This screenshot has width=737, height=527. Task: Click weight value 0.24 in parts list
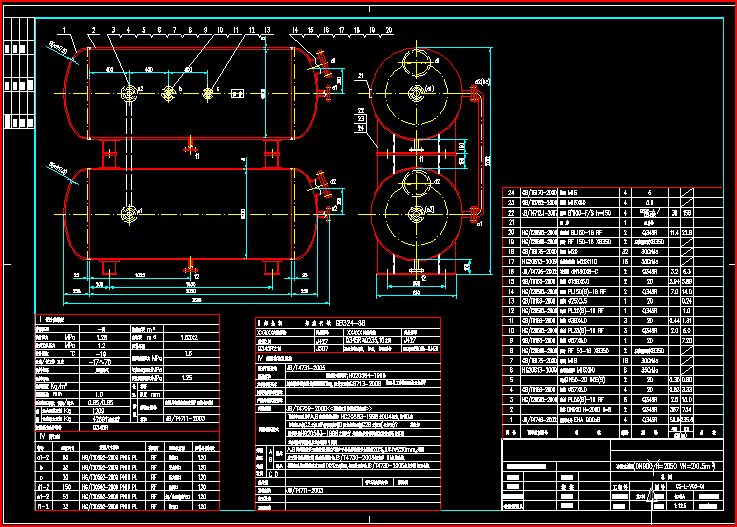pos(687,301)
